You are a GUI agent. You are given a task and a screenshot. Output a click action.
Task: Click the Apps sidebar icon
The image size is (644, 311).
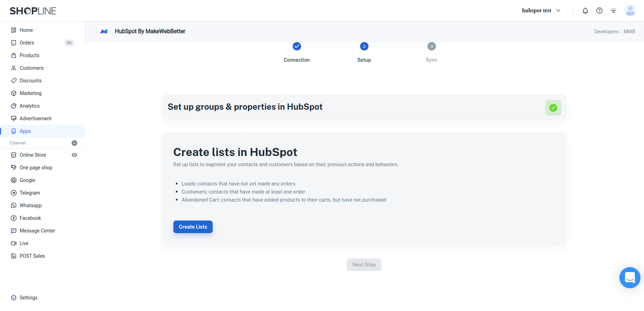point(14,131)
